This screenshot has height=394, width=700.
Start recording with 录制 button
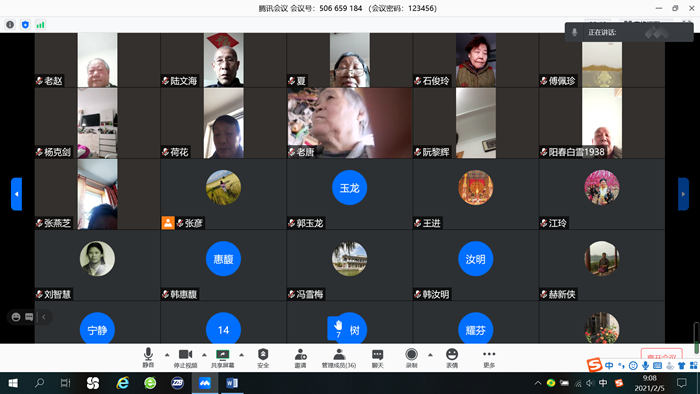411,358
